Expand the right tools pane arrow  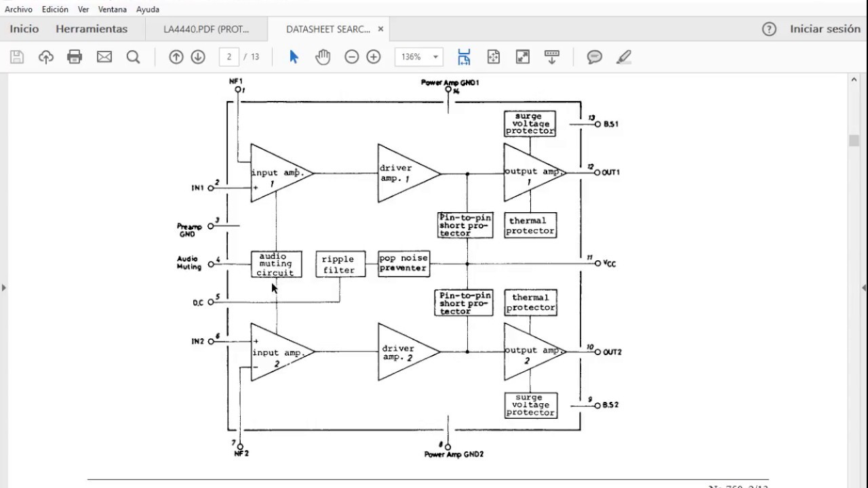864,287
